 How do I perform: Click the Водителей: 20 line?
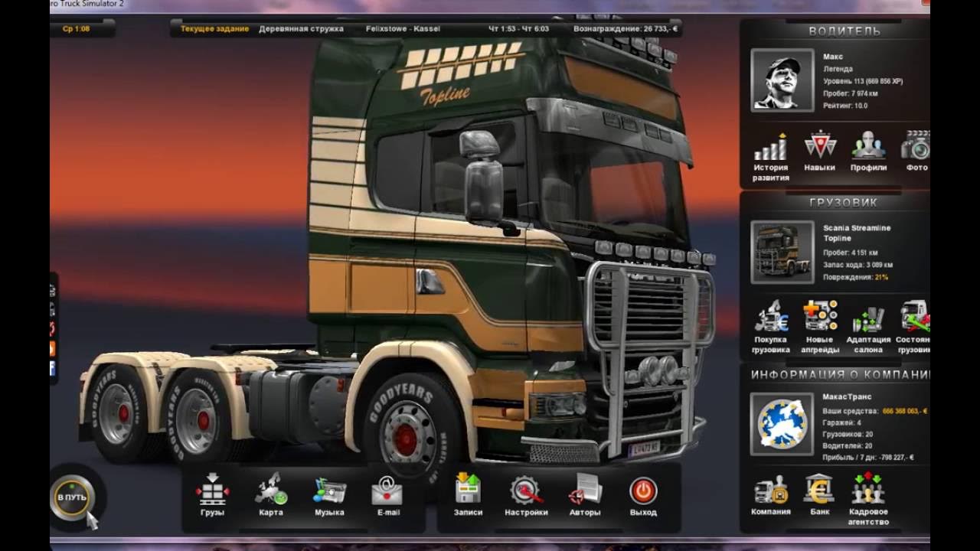pyautogui.click(x=848, y=445)
